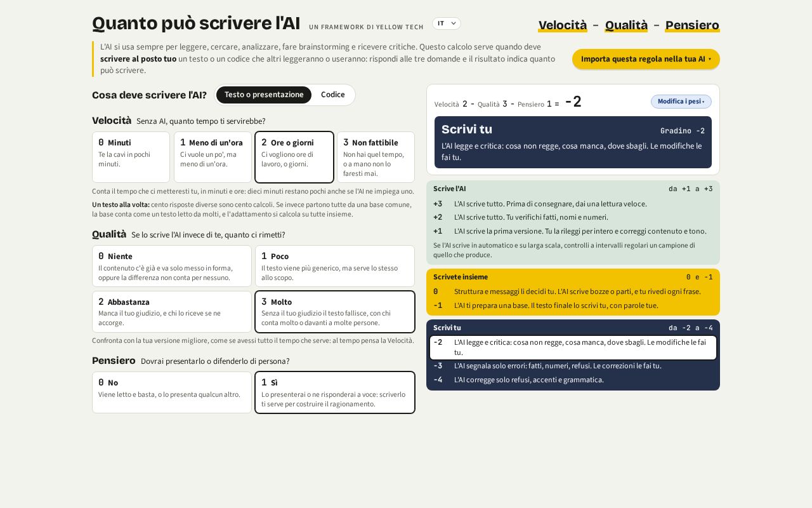This screenshot has height=508, width=812.
Task: Choose Pensiero option '0 No'
Action: pyautogui.click(x=172, y=392)
